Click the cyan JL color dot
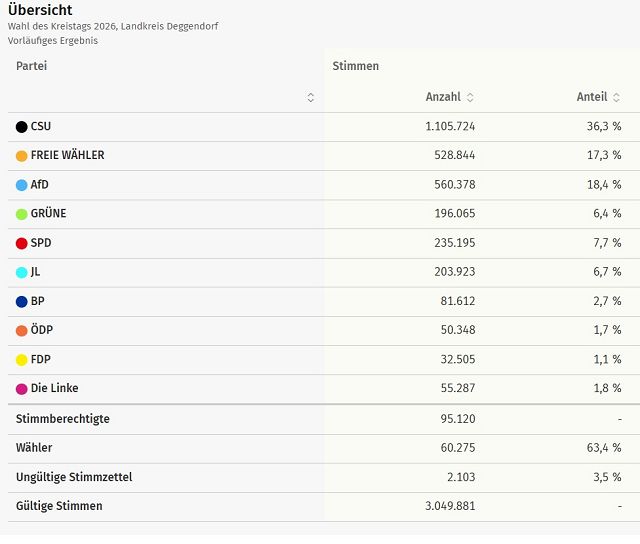 [x=22, y=272]
